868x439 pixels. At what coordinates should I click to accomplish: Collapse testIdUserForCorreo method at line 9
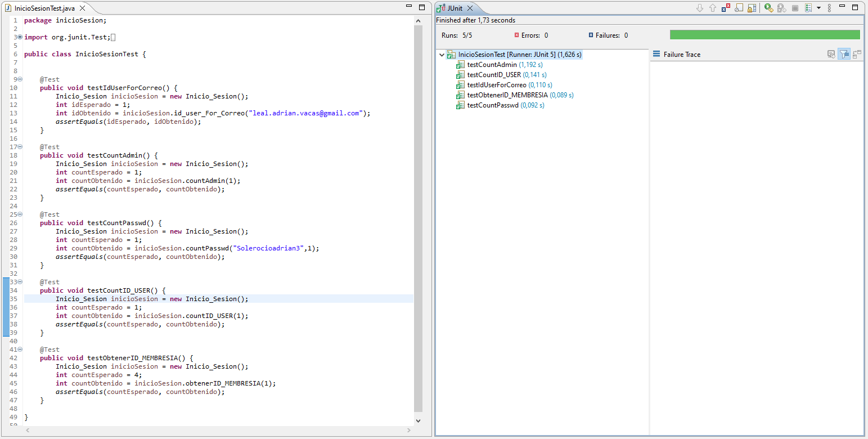point(20,79)
